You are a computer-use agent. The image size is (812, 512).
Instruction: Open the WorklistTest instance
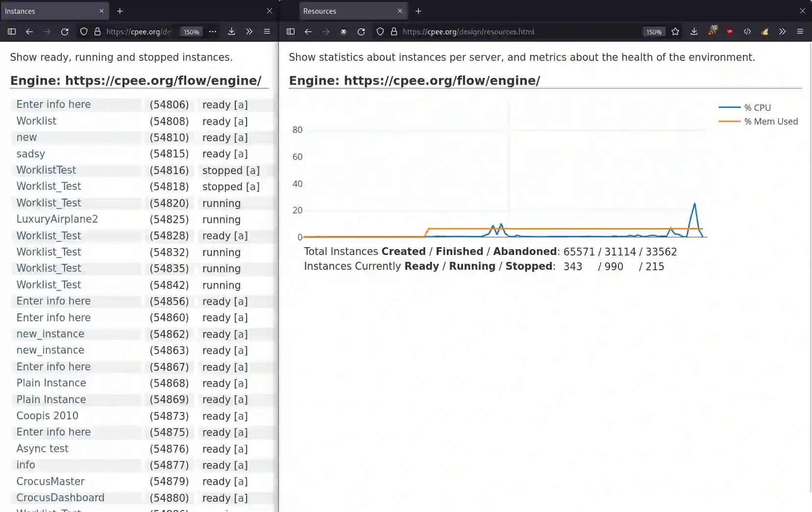point(46,170)
